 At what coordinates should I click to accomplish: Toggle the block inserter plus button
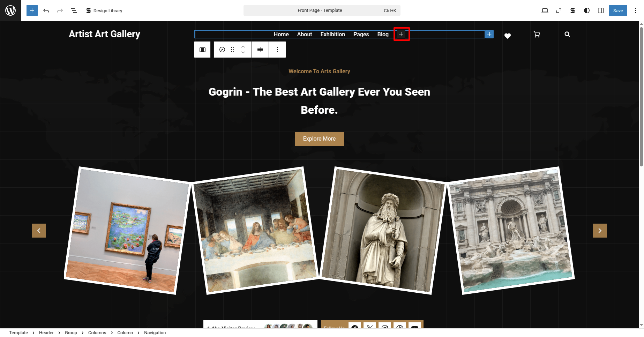[x=32, y=10]
